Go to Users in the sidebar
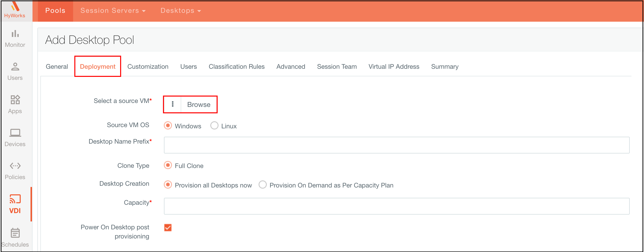Image resolution: width=644 pixels, height=252 pixels. tap(15, 72)
